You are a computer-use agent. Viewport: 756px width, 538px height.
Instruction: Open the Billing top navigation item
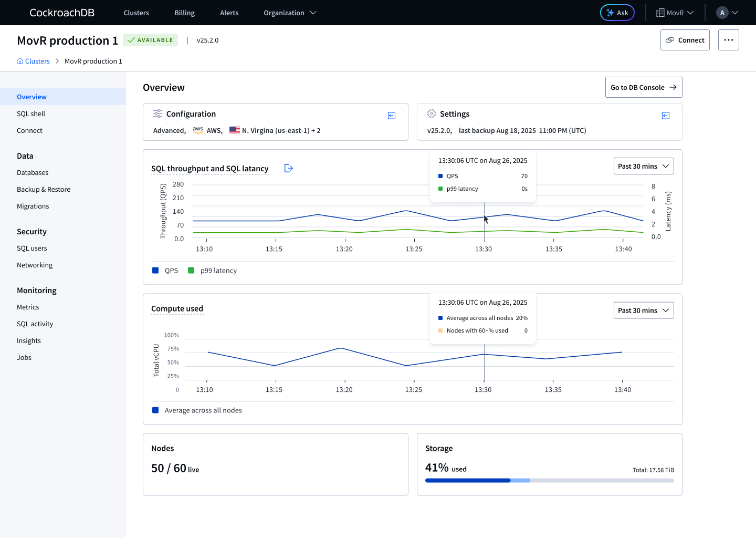point(185,13)
